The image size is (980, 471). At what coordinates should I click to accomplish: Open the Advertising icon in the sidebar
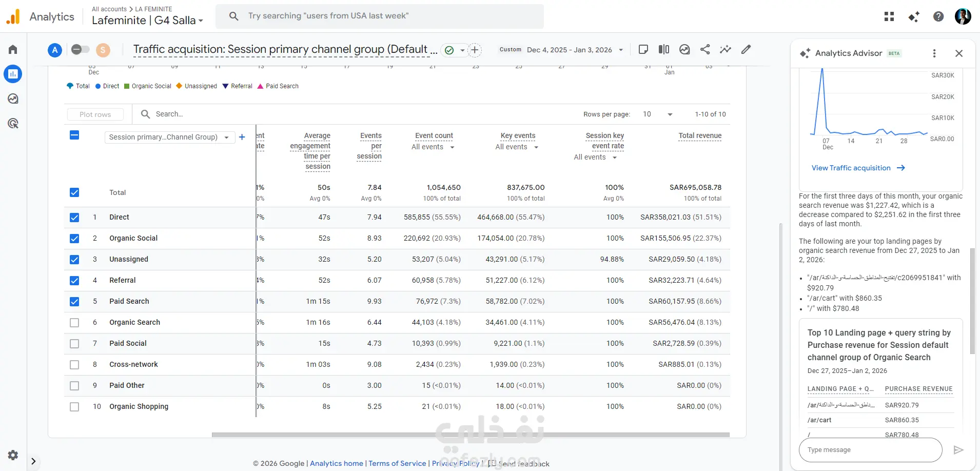(x=13, y=123)
